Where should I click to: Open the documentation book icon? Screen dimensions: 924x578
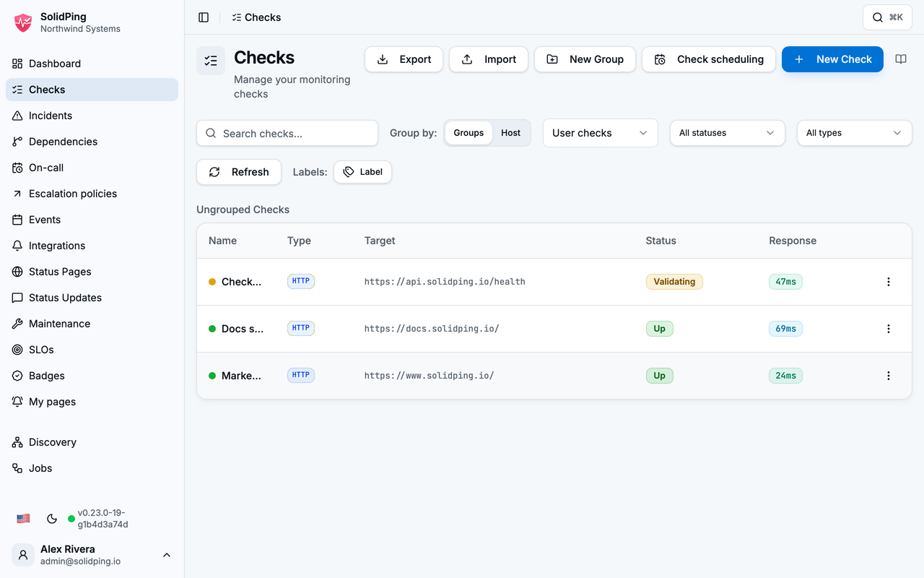901,59
